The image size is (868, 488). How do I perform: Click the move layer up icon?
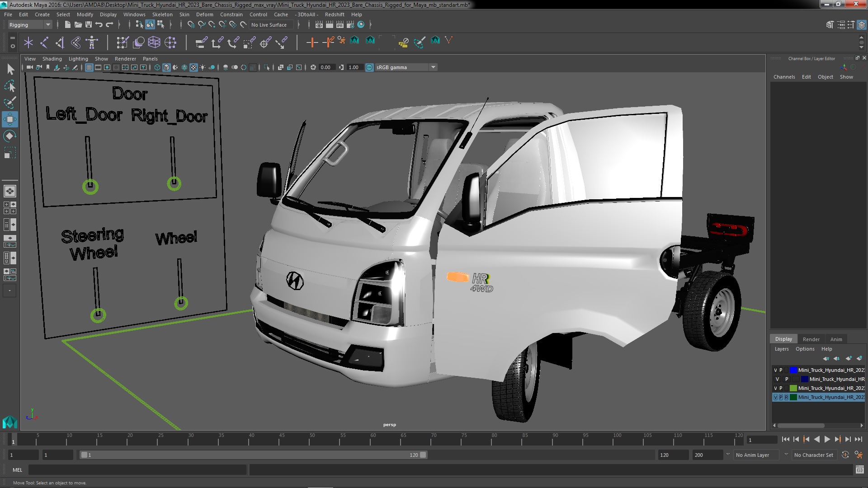(x=826, y=358)
